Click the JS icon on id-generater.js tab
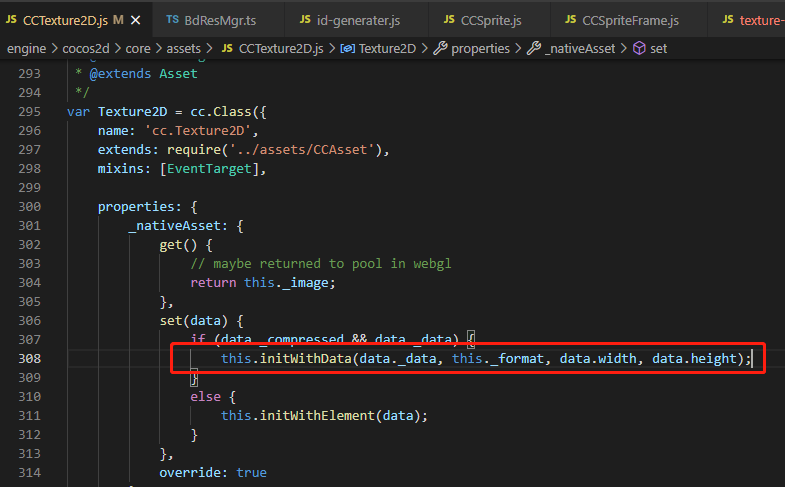Image resolution: width=785 pixels, height=487 pixels. click(305, 20)
